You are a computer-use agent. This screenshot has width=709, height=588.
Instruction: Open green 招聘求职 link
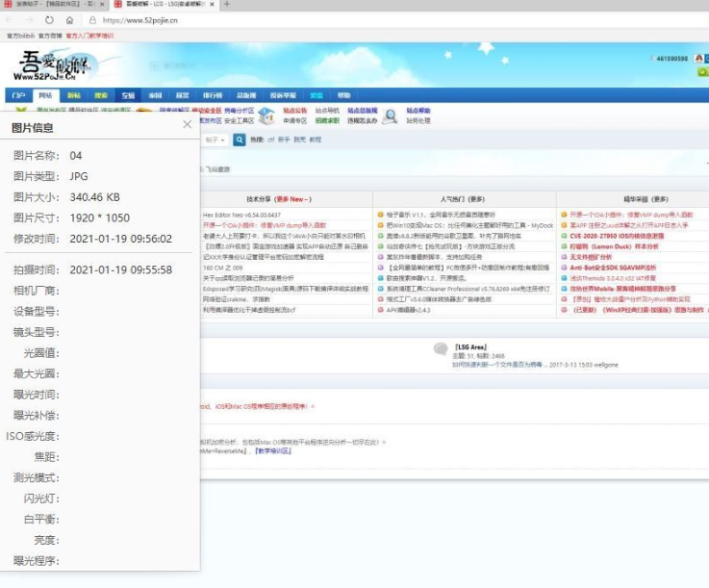pyautogui.click(x=327, y=121)
